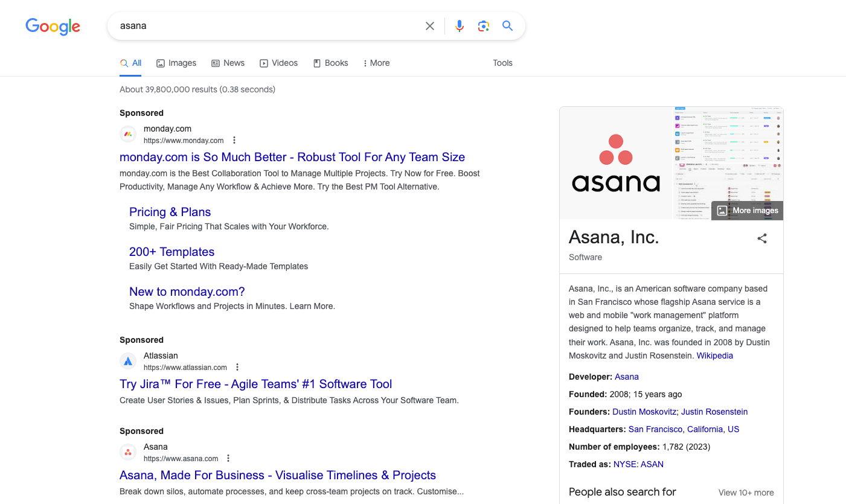Focus the search field containing asana
Image resolution: width=846 pixels, height=504 pixels.
(x=266, y=26)
